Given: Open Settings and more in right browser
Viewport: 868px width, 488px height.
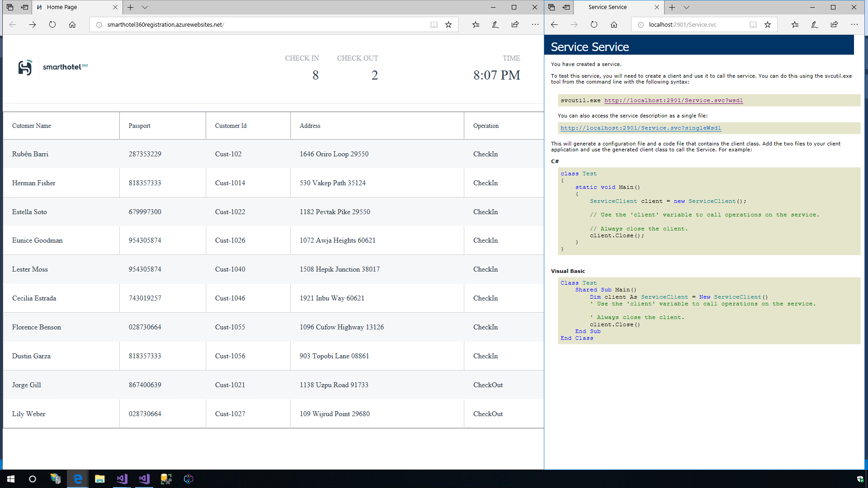Looking at the screenshot, I should pos(854,25).
